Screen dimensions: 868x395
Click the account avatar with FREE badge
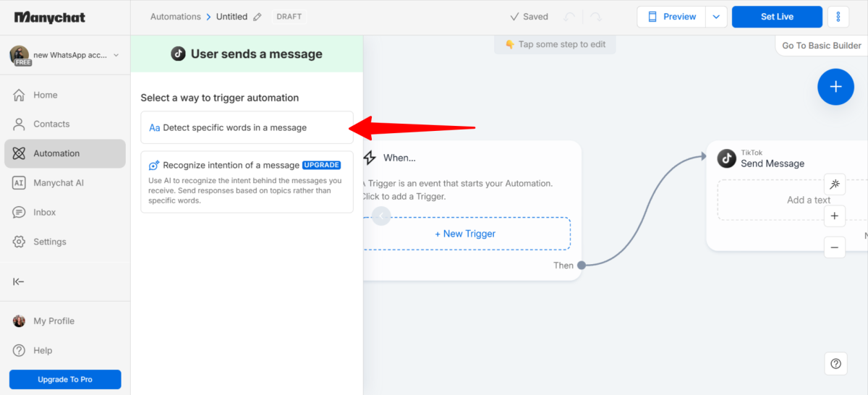20,56
